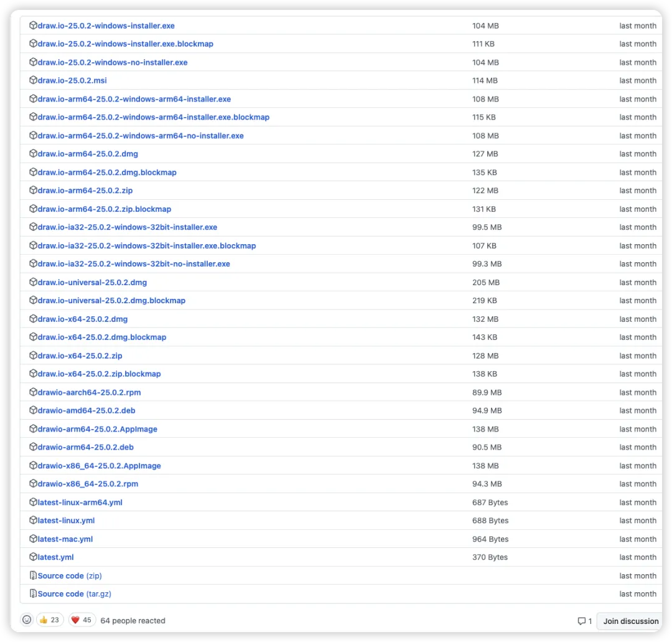672x642 pixels.
Task: Click package icon beside latest.yml
Action: click(x=33, y=557)
